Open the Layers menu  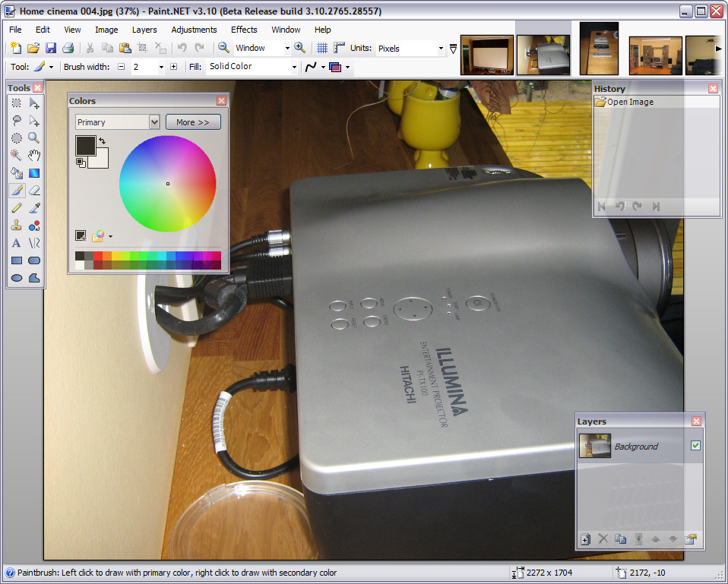coord(144,30)
